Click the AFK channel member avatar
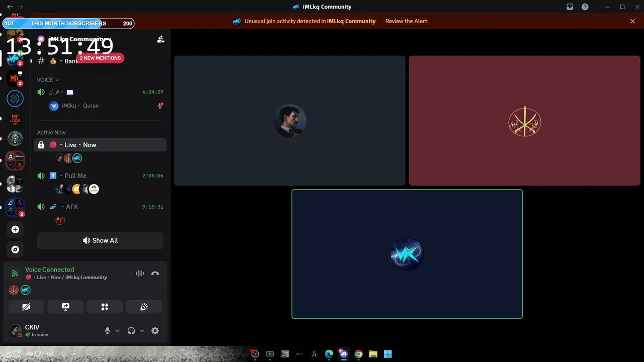644x362 pixels. [60, 220]
